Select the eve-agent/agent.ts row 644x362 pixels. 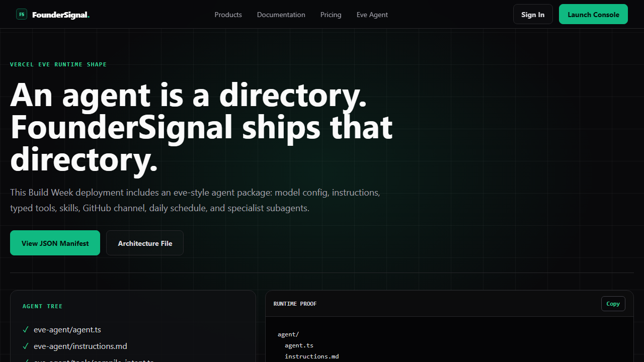[x=133, y=330]
